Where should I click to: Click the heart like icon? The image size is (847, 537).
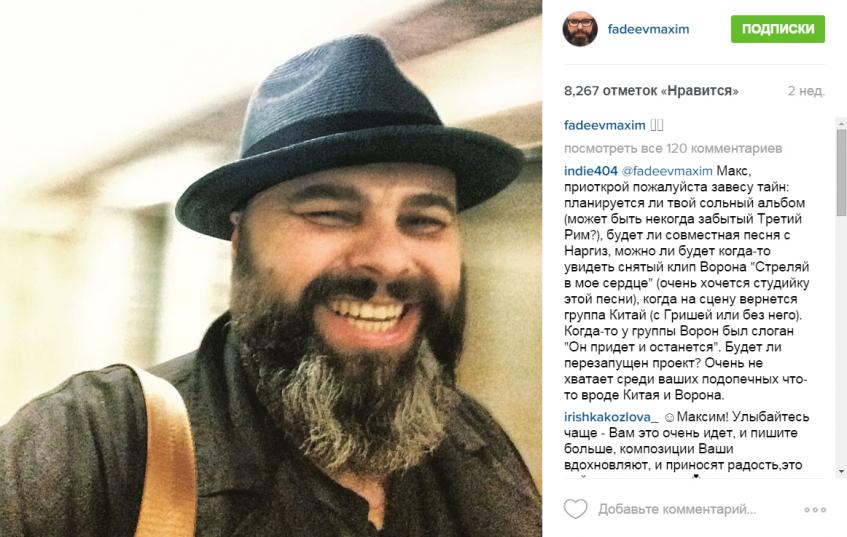pyautogui.click(x=575, y=509)
